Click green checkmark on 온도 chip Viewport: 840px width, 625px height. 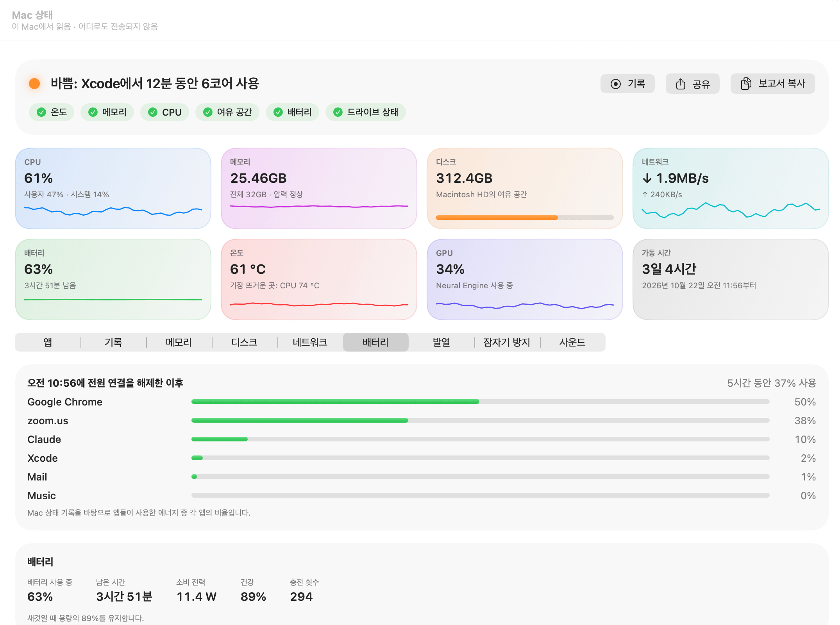(x=41, y=112)
